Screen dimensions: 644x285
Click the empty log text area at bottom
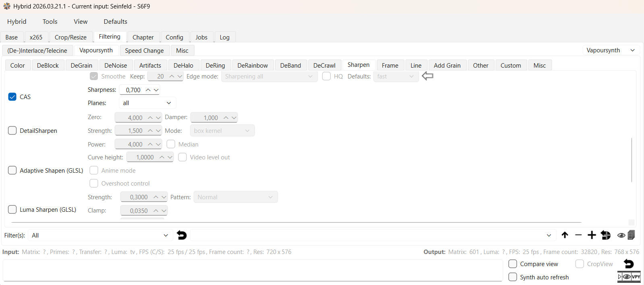tap(253, 270)
